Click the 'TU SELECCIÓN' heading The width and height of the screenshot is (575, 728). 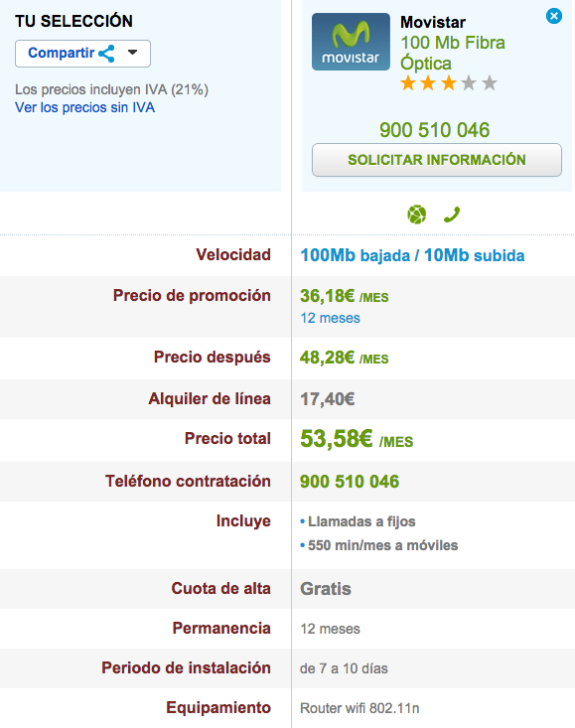pos(73,21)
